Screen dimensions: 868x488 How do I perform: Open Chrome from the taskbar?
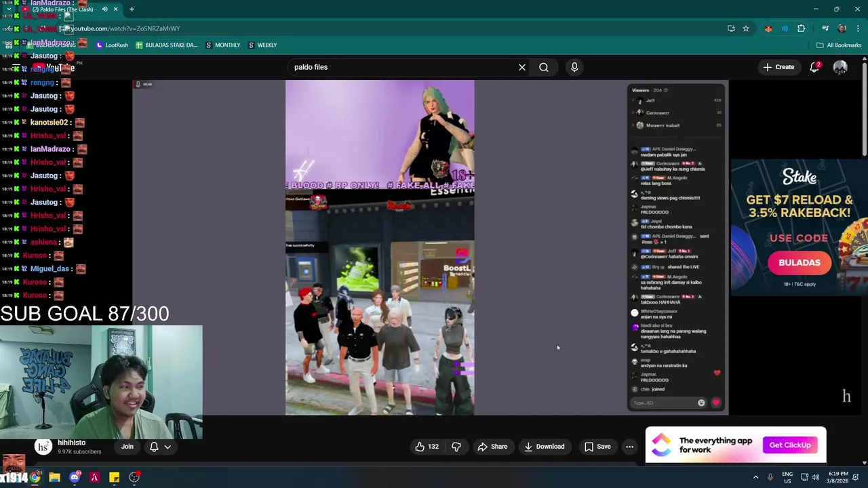[x=35, y=477]
